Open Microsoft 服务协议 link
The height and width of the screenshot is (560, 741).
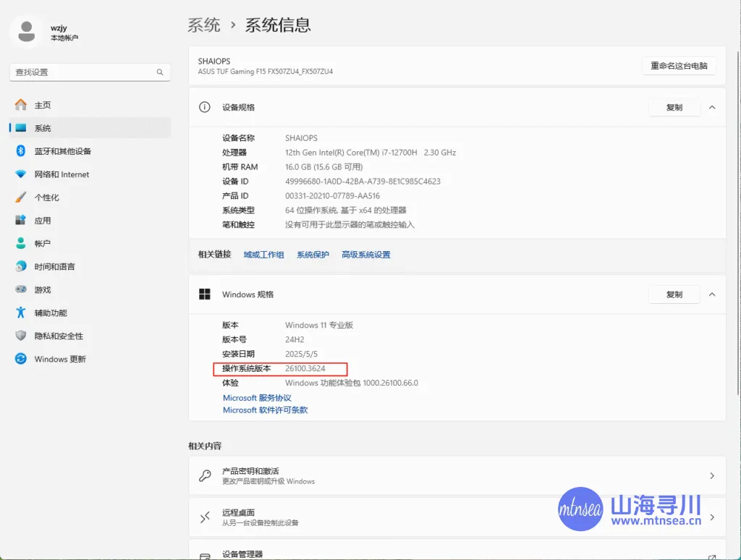click(257, 398)
